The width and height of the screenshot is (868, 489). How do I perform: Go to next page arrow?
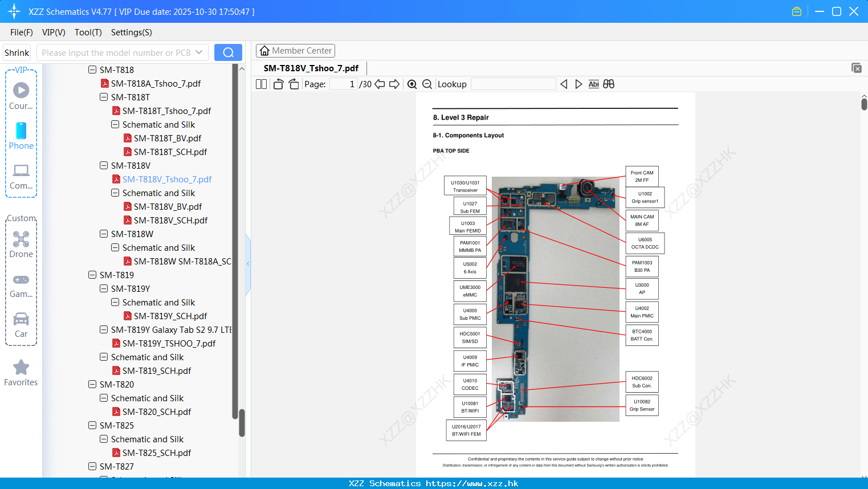pos(394,84)
